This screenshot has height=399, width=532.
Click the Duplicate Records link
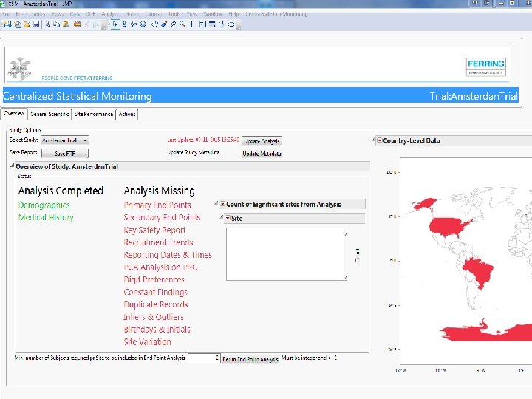pyautogui.click(x=156, y=304)
